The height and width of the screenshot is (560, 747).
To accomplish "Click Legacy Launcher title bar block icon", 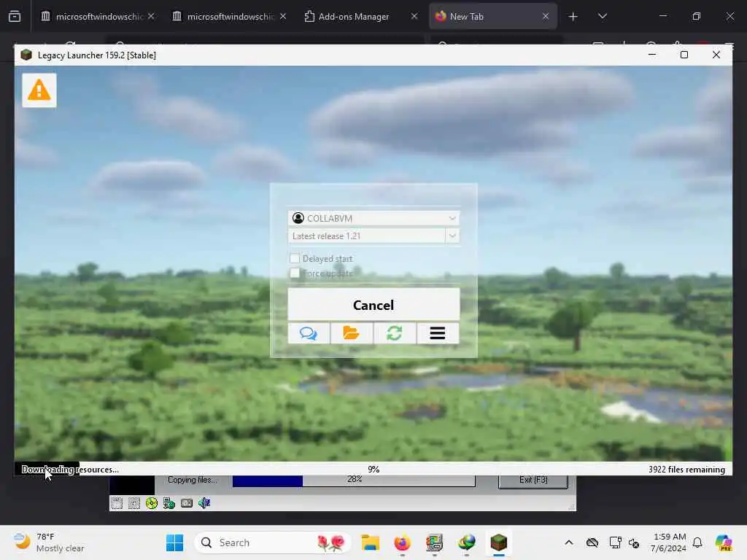I will point(26,55).
